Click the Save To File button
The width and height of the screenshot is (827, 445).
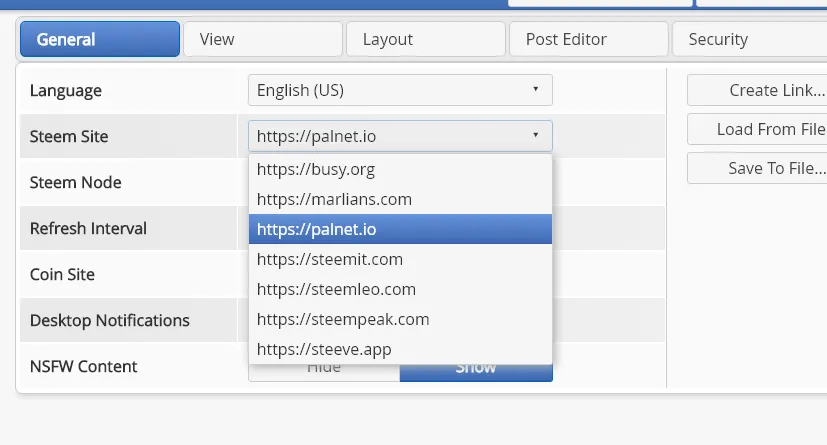757,168
